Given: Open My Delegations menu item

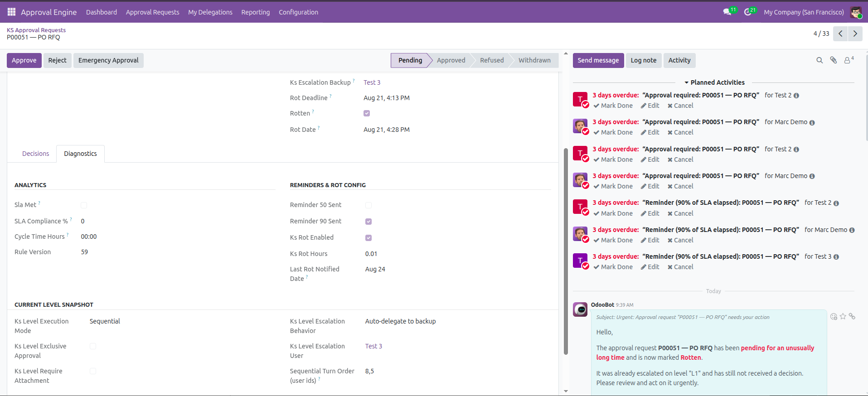Looking at the screenshot, I should [x=210, y=12].
